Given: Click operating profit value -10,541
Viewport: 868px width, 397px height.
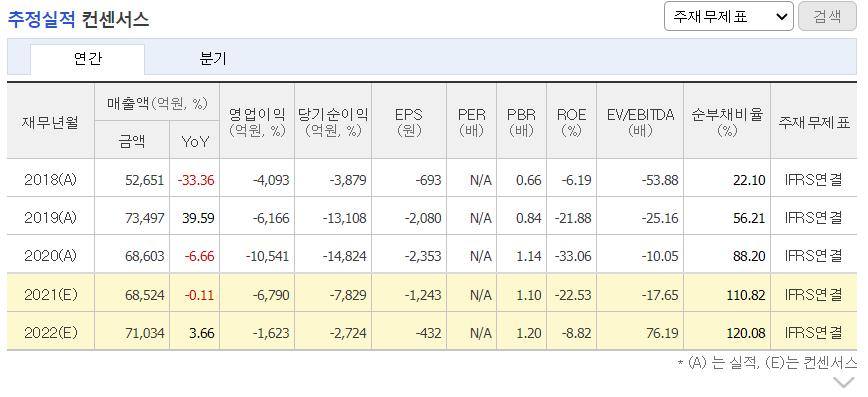Looking at the screenshot, I should click(268, 256).
